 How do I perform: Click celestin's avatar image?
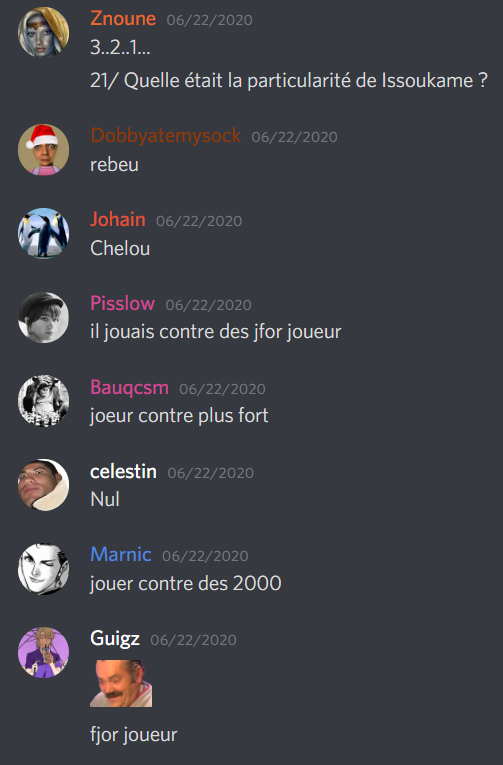pyautogui.click(x=43, y=485)
